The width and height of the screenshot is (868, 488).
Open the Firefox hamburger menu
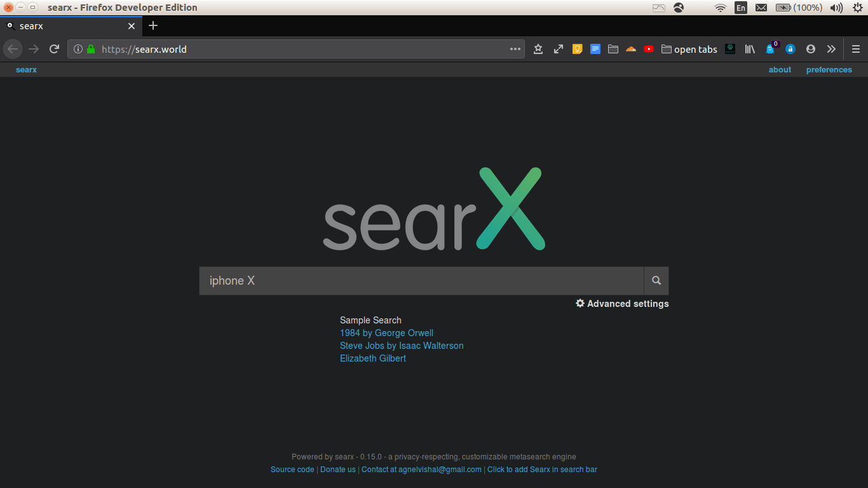(856, 49)
